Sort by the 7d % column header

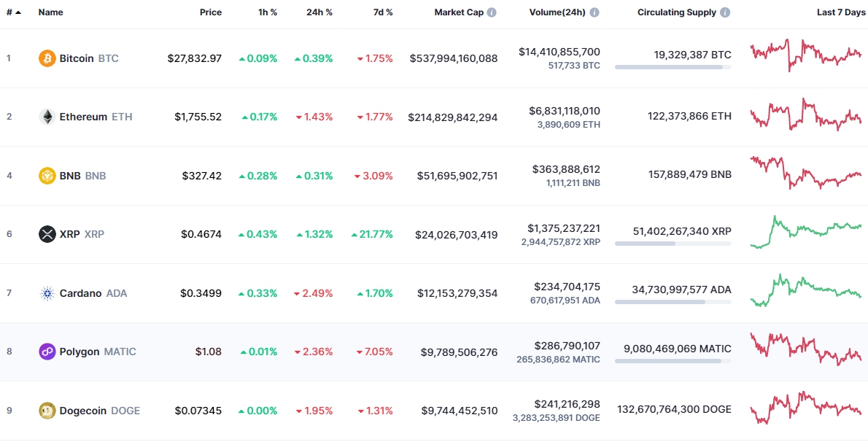[x=382, y=12]
